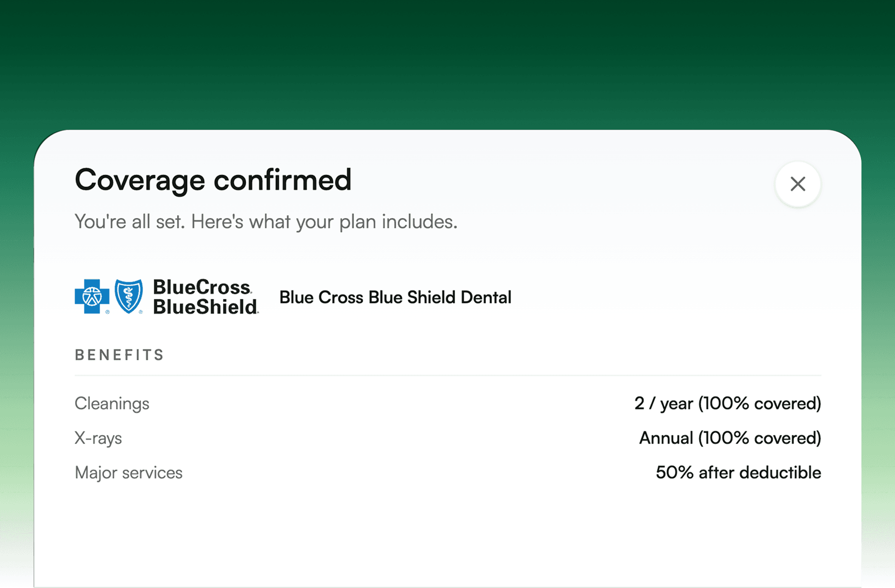Click the "Annual (100% covered)" value
This screenshot has height=588, width=895.
click(x=730, y=438)
